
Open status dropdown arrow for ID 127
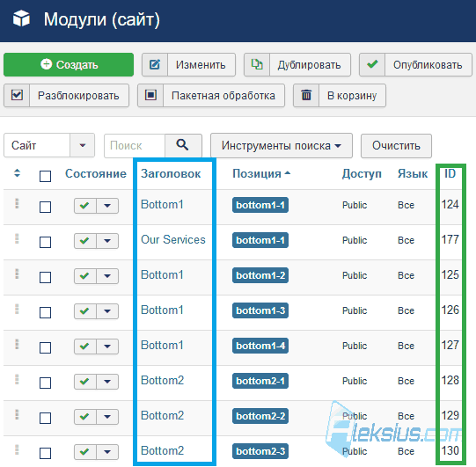coord(107,347)
